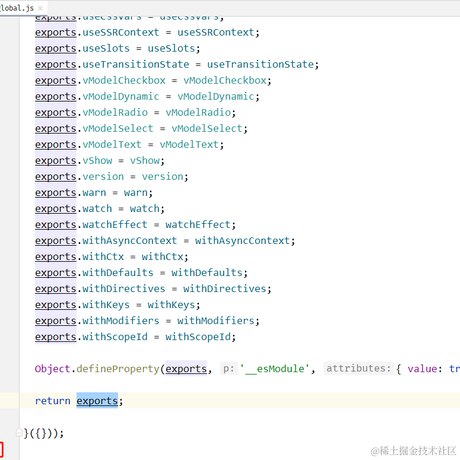Click the version property after exports

click(103, 177)
